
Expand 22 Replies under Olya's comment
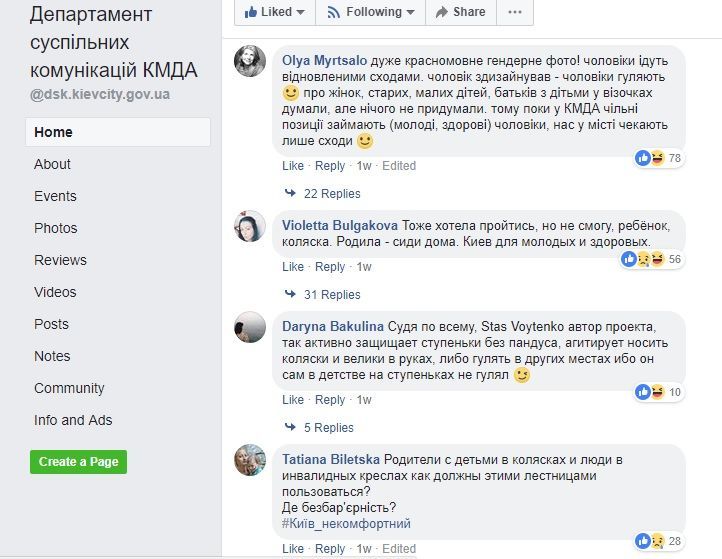(332, 193)
